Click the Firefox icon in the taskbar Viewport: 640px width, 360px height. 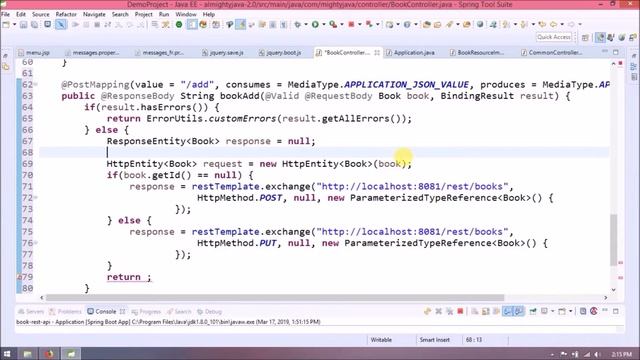[x=49, y=354]
